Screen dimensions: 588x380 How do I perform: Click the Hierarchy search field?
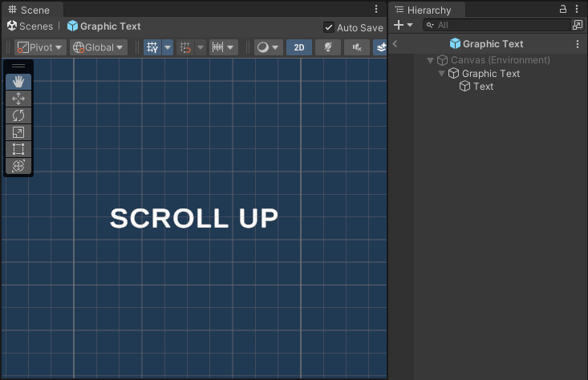(x=497, y=26)
